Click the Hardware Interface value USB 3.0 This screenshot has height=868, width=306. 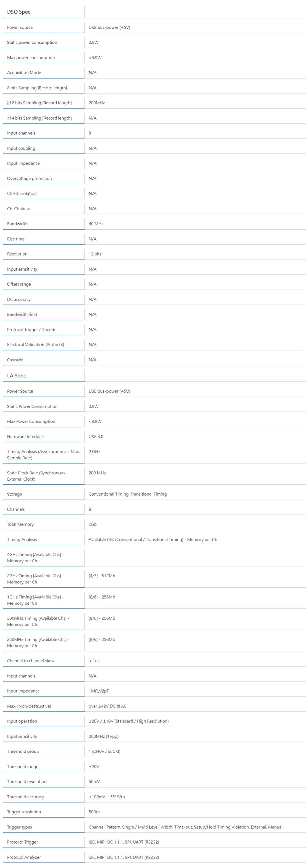[96, 437]
